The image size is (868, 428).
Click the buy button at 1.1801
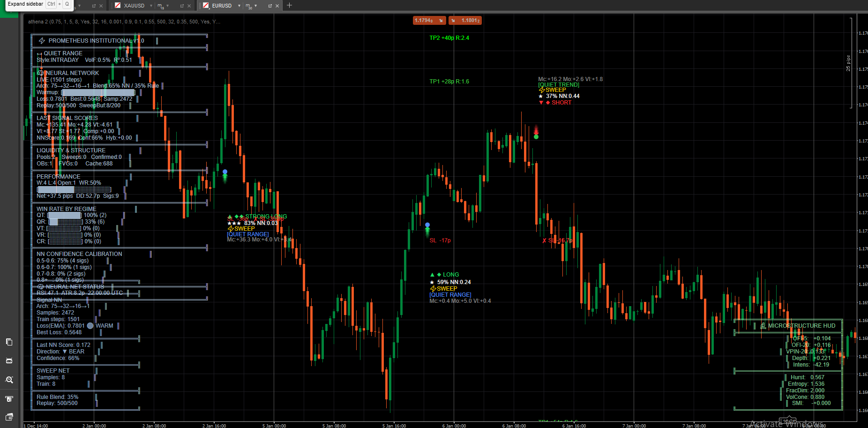[x=465, y=21]
